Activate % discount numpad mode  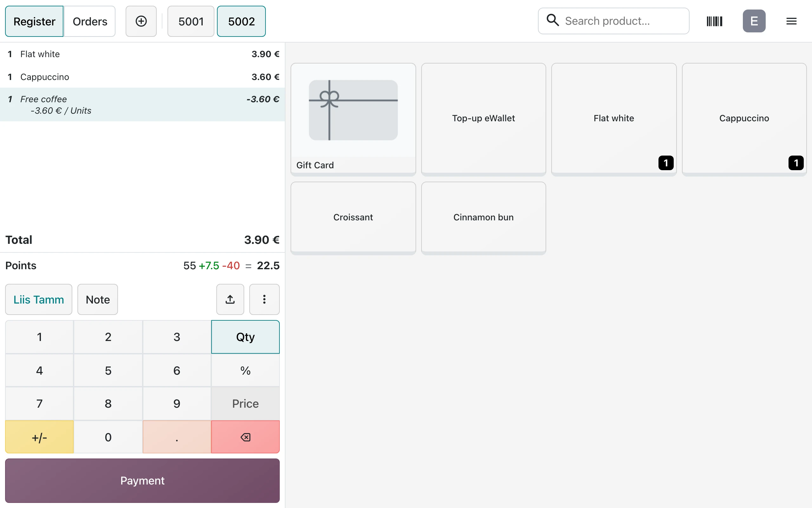pos(245,370)
